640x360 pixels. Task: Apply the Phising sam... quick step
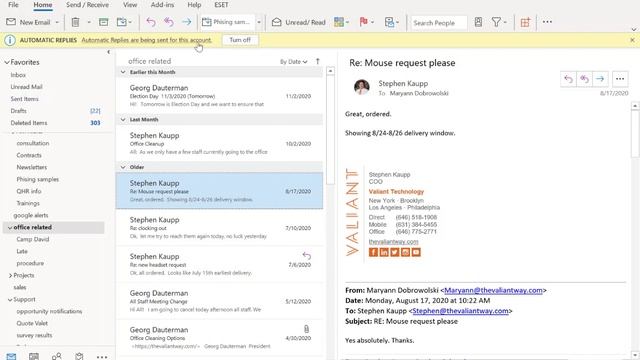point(227,22)
